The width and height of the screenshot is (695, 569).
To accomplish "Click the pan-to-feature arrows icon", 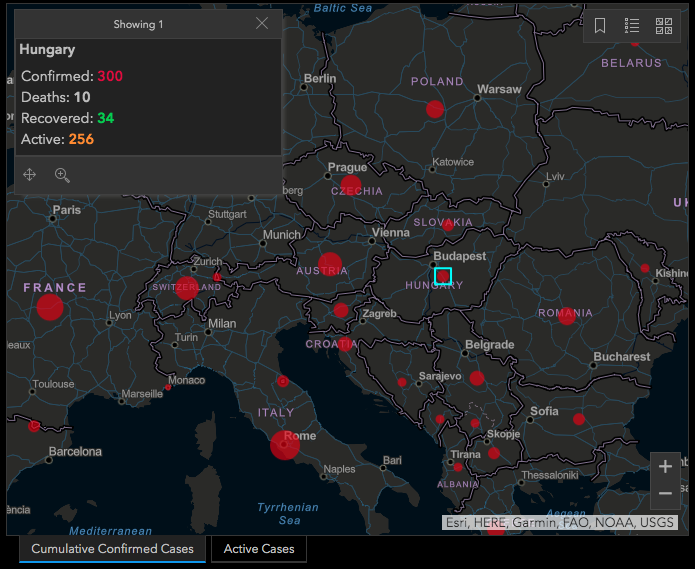I will coord(30,175).
